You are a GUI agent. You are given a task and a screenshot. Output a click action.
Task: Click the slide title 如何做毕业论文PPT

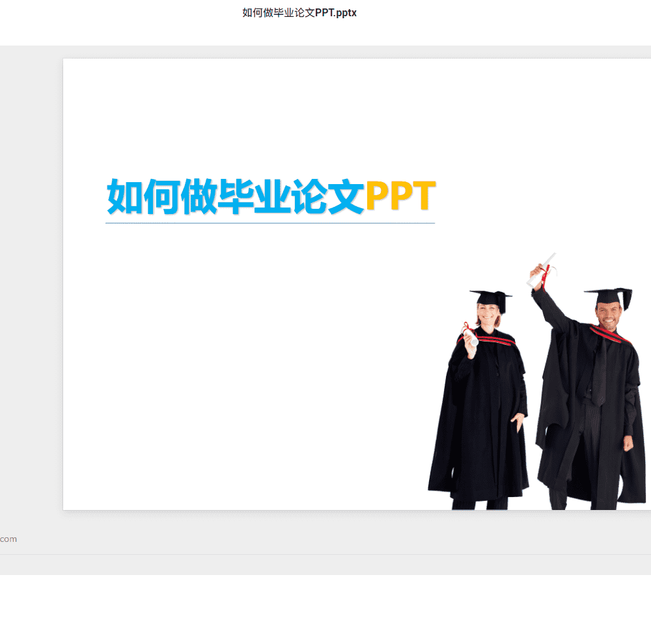pos(271,196)
